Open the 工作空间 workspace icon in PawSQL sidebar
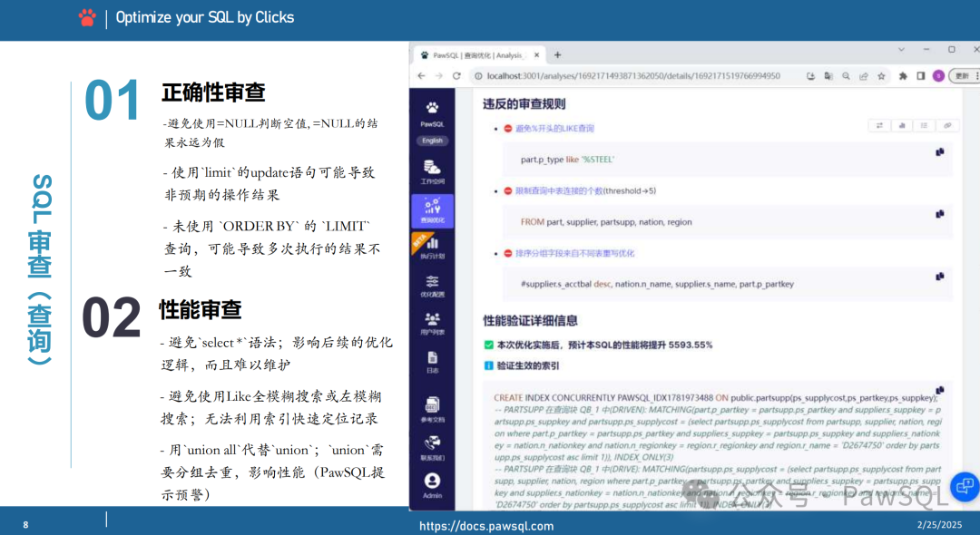The height and width of the screenshot is (535, 980). (433, 170)
